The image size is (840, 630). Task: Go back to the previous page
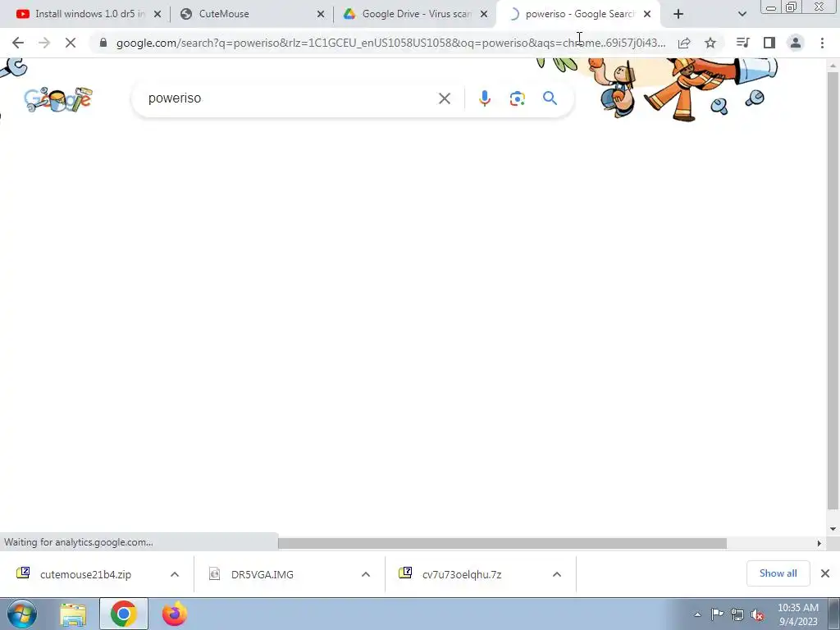(x=18, y=43)
